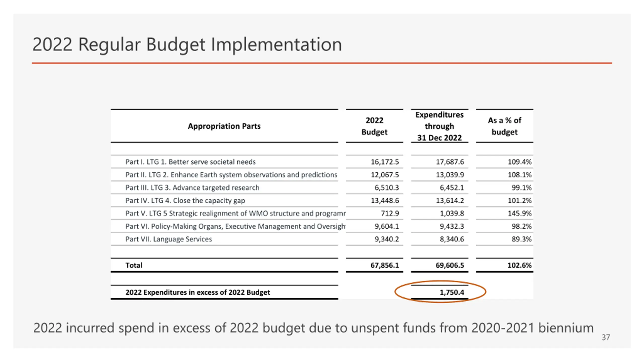Click the 'As a % of budget' header
Screen dimensions: 644x362
click(505, 126)
